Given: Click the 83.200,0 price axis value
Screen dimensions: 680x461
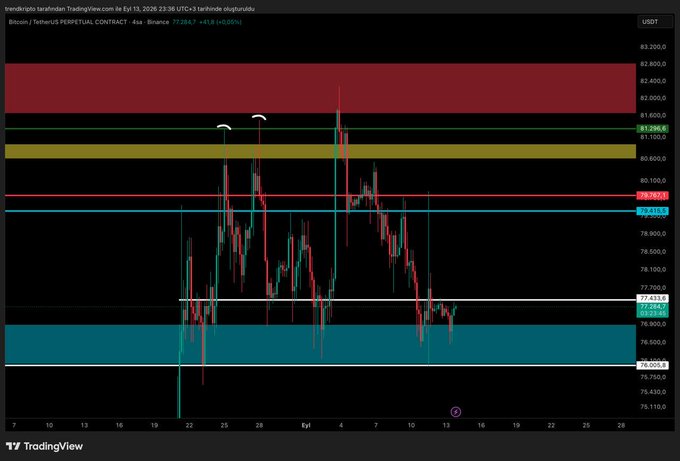Looking at the screenshot, I should tap(653, 46).
